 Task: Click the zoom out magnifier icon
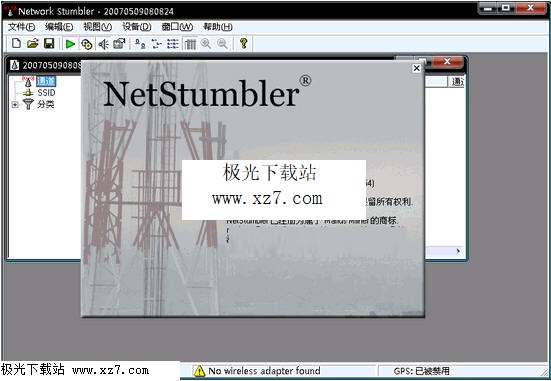pyautogui.click(x=222, y=44)
